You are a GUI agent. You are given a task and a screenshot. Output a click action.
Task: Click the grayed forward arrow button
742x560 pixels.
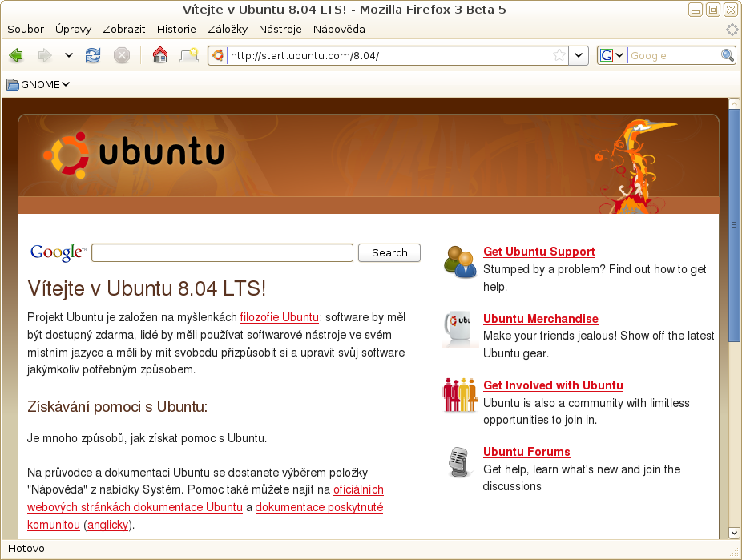click(45, 56)
